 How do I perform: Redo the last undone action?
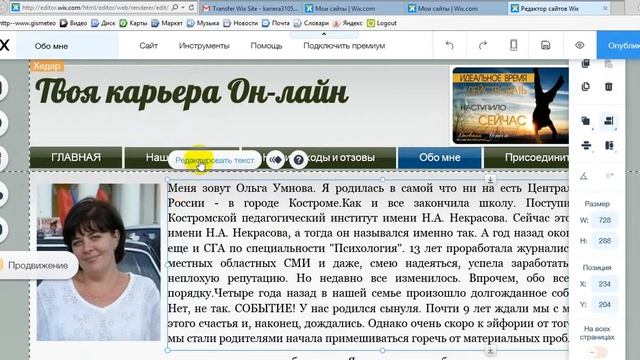click(482, 45)
